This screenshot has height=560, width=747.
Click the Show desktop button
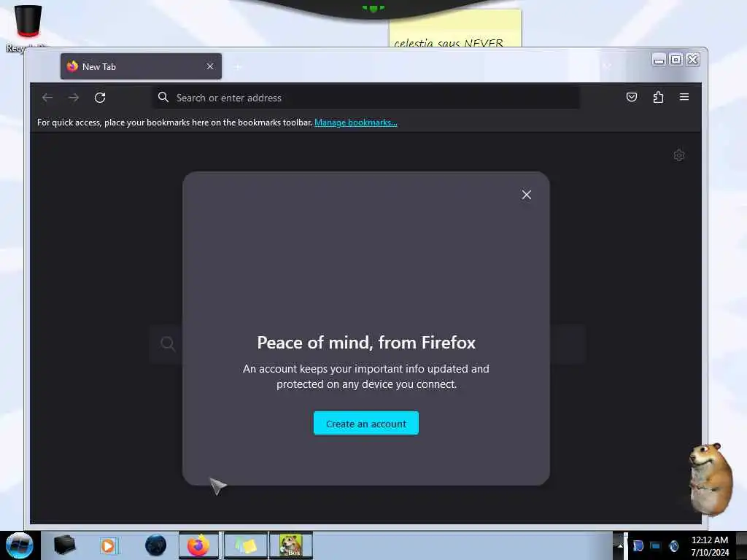pyautogui.click(x=741, y=545)
